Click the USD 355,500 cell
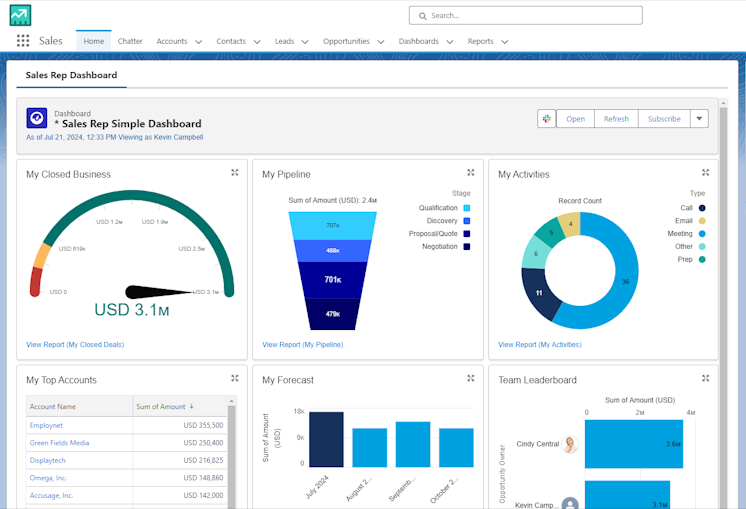Image resolution: width=746 pixels, height=509 pixels. click(x=180, y=425)
